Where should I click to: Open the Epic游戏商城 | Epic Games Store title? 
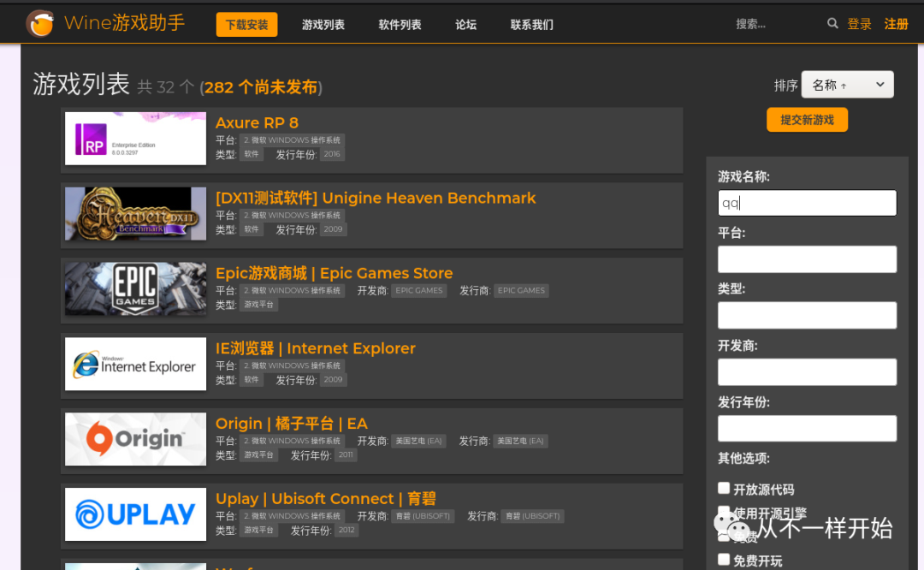pyautogui.click(x=335, y=274)
